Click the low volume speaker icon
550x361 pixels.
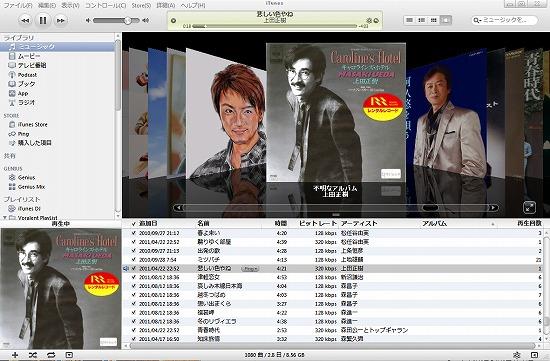point(88,20)
